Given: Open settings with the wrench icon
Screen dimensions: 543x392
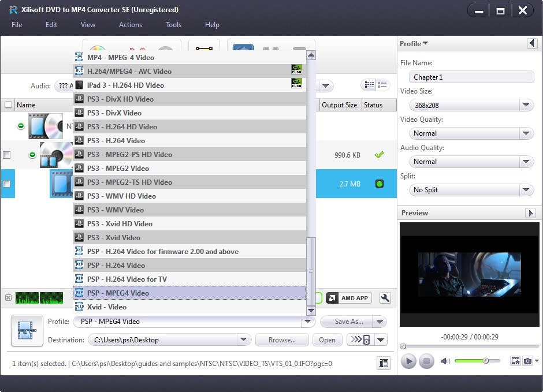Looking at the screenshot, I should (385, 298).
